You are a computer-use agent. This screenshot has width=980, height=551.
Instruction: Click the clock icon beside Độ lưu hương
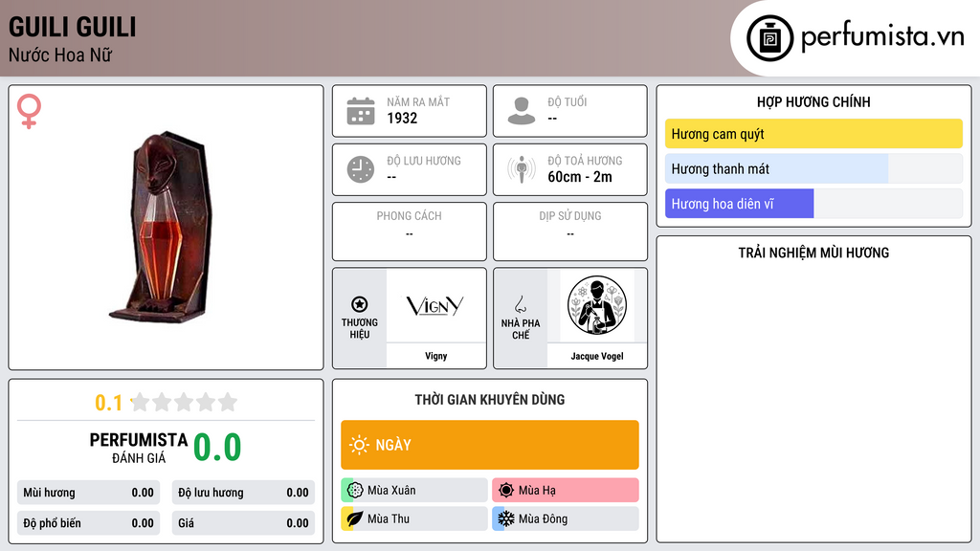(x=361, y=169)
